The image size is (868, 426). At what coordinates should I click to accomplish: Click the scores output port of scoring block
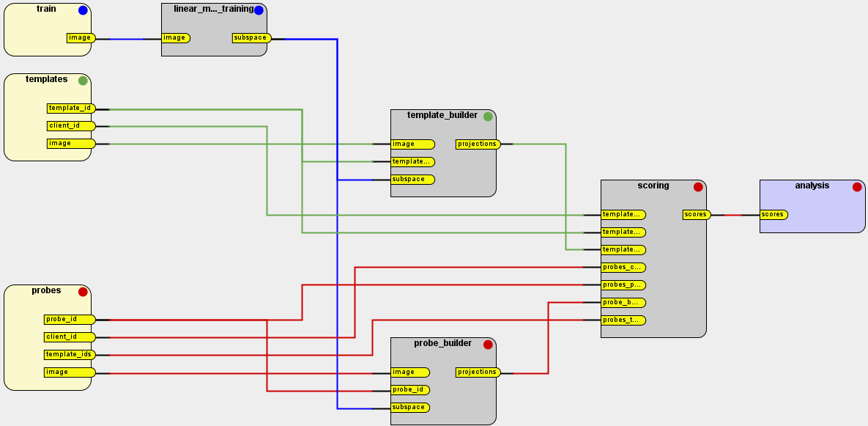[x=694, y=214]
